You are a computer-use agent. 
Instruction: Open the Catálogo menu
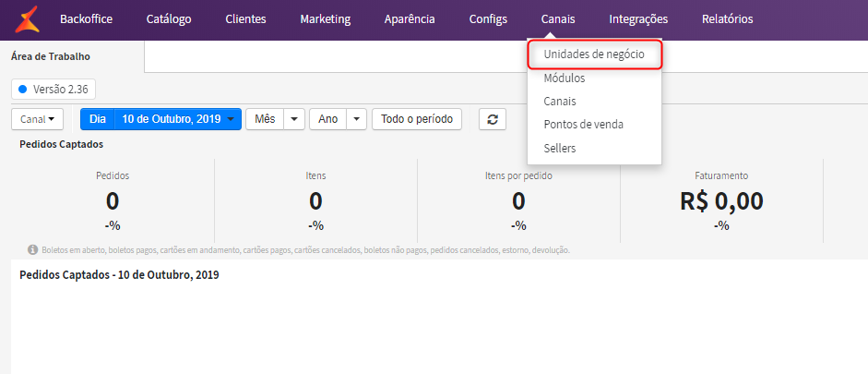coord(169,19)
